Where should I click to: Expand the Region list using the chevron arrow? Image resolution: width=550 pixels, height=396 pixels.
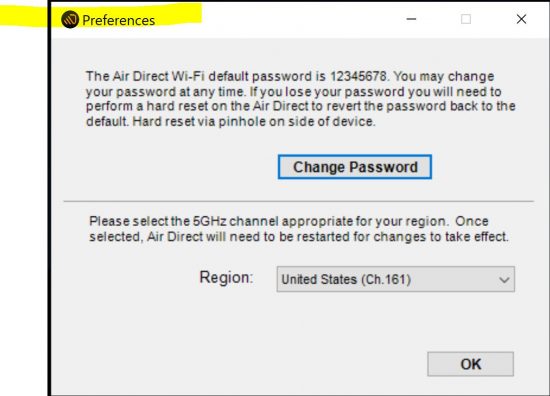pyautogui.click(x=504, y=280)
